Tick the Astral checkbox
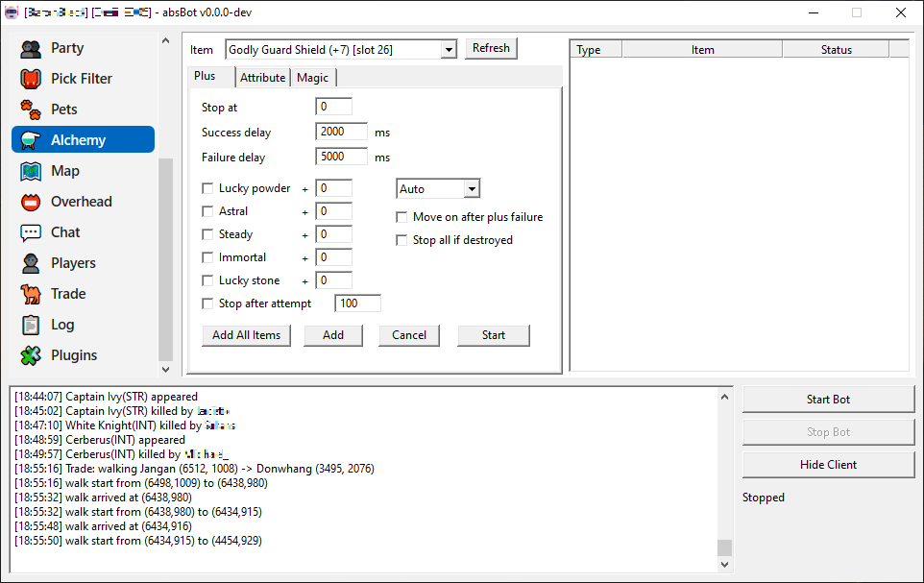Screen dimensions: 924x583 click(207, 211)
